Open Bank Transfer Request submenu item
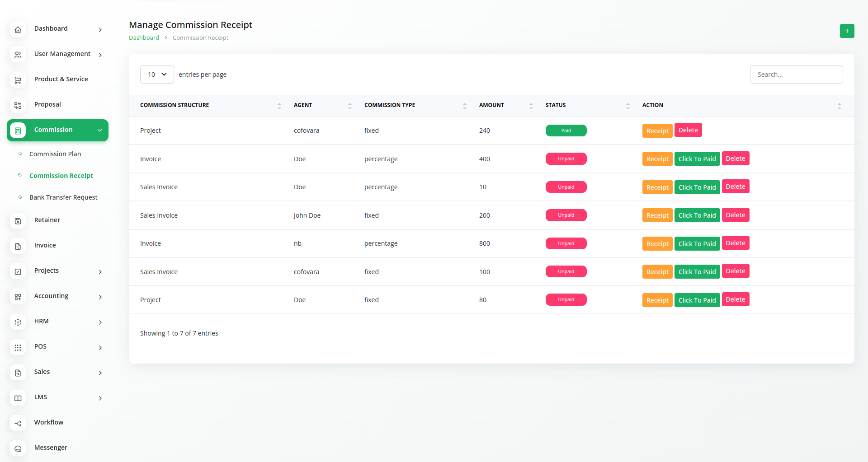 click(x=63, y=197)
